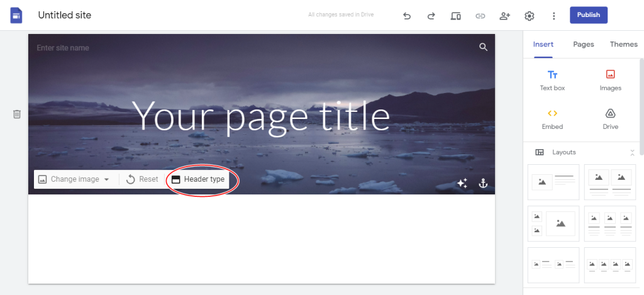Choose the two images with text layout
The height and width of the screenshot is (295, 644).
point(610,182)
